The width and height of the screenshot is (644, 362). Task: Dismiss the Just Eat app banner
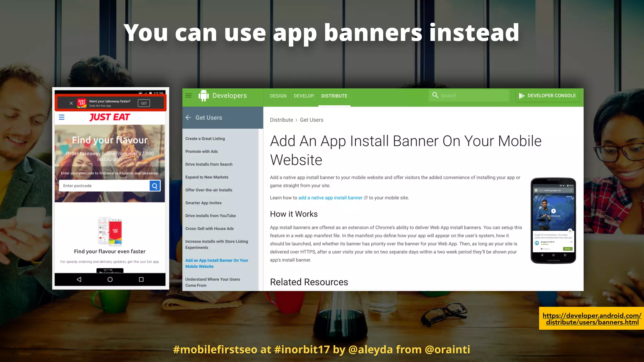(71, 103)
